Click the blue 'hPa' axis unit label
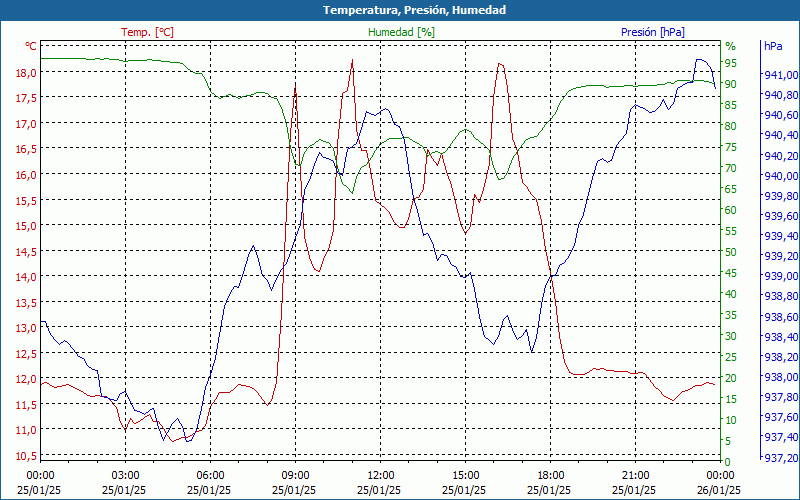Image resolution: width=800 pixels, height=500 pixels. (773, 46)
